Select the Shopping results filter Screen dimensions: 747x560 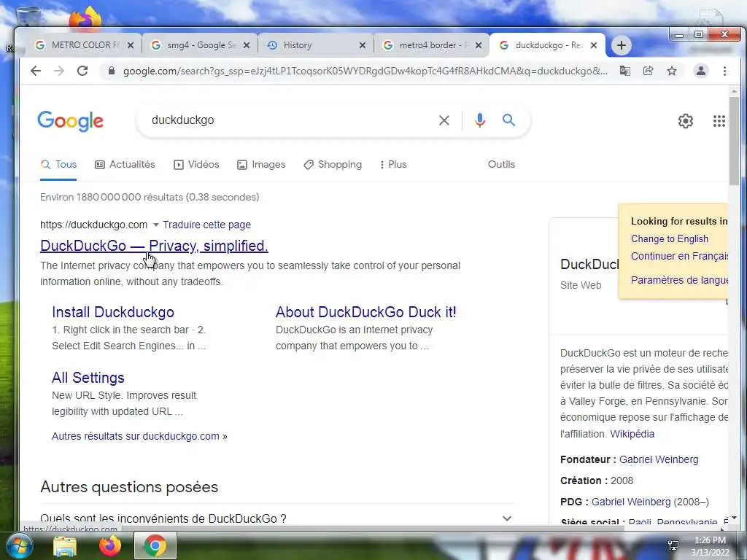click(x=333, y=165)
